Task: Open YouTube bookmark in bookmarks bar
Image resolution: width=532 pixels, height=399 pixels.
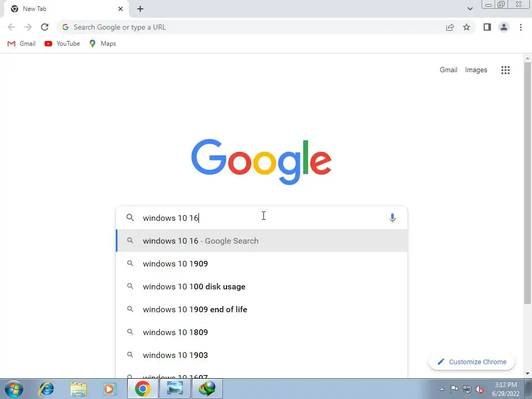Action: click(x=62, y=44)
